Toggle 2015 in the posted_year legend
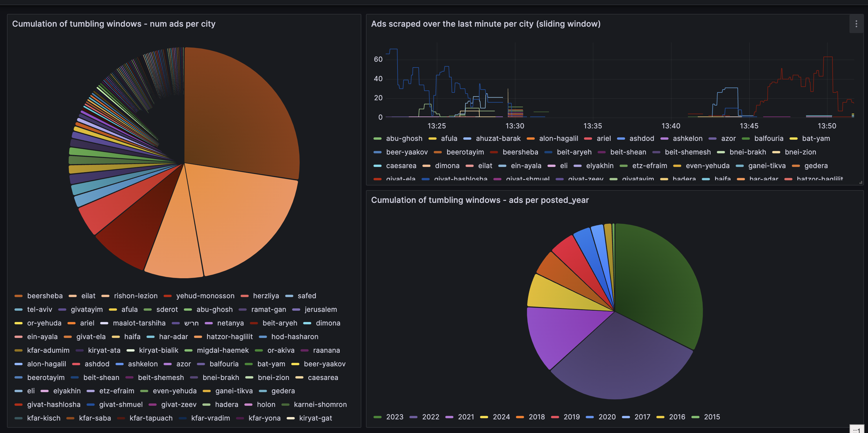 click(712, 417)
